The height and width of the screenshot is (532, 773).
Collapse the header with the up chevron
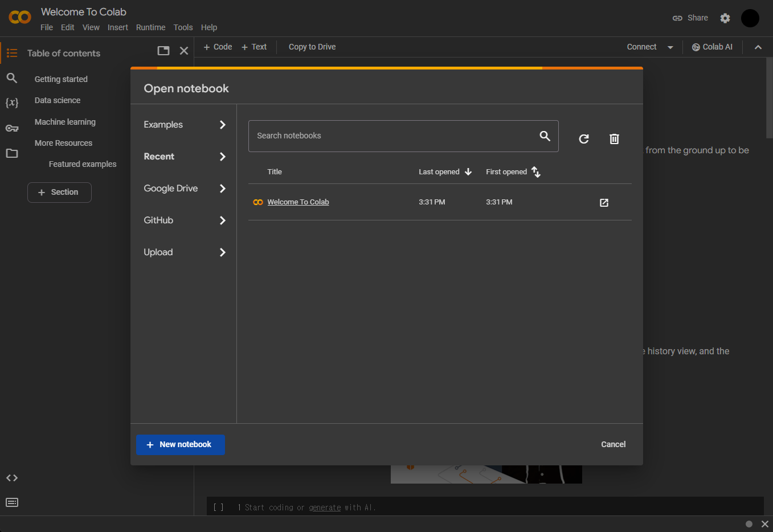[758, 47]
